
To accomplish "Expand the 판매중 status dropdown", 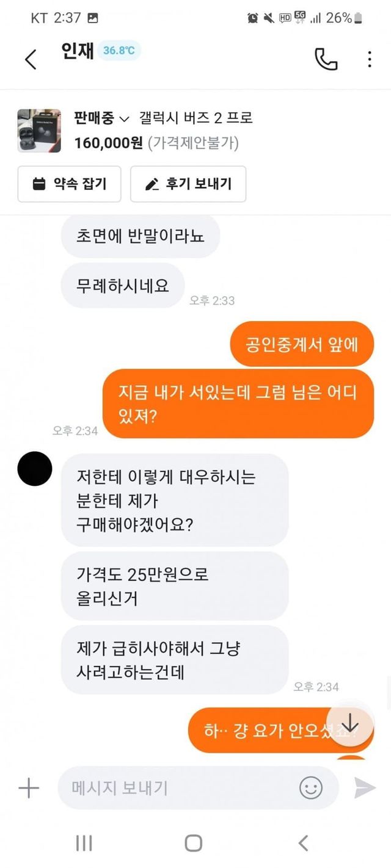I will coord(101,118).
